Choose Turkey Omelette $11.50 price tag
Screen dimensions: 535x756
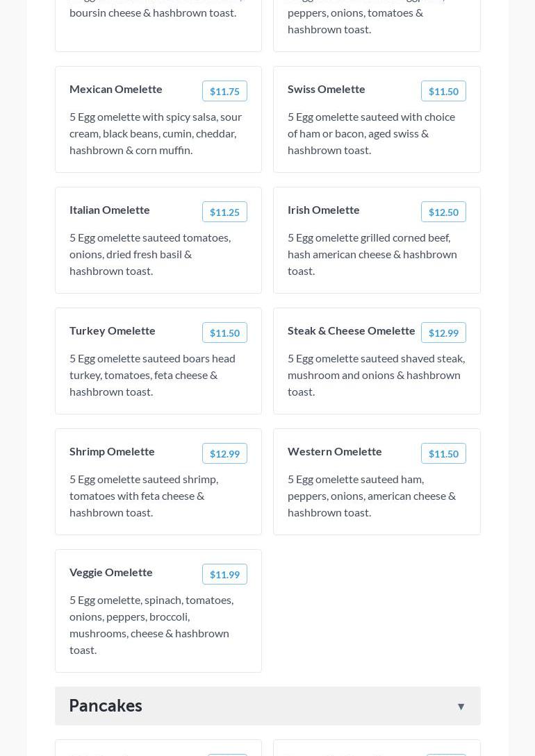pyautogui.click(x=224, y=333)
